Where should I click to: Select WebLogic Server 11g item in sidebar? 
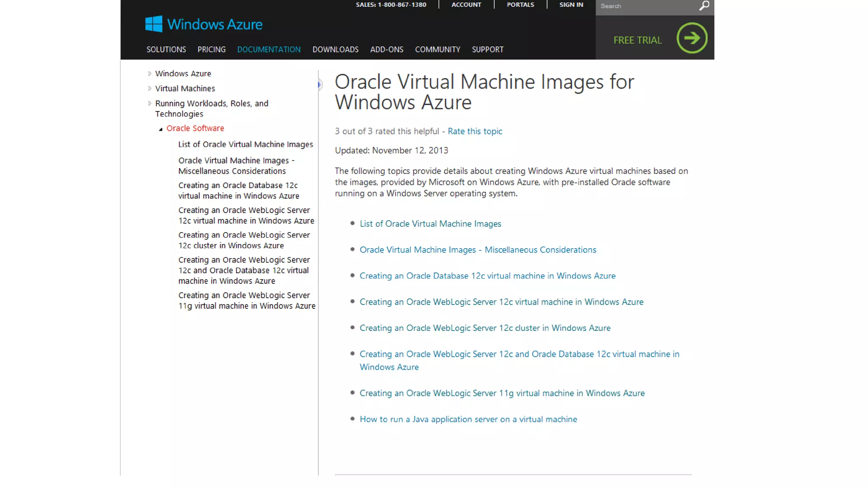pyautogui.click(x=247, y=301)
